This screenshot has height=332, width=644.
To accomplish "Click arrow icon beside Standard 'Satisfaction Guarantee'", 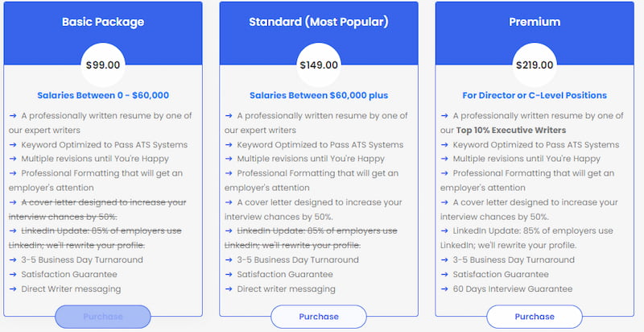I will [229, 274].
